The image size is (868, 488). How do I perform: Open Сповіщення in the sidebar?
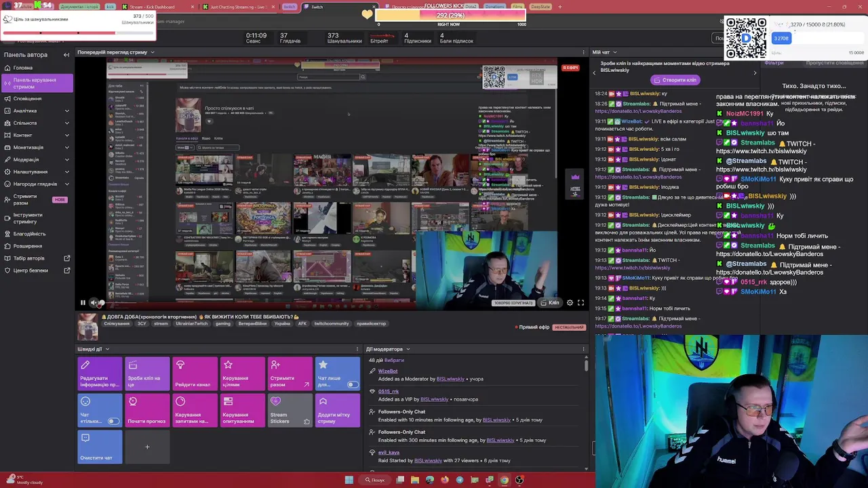(x=37, y=98)
